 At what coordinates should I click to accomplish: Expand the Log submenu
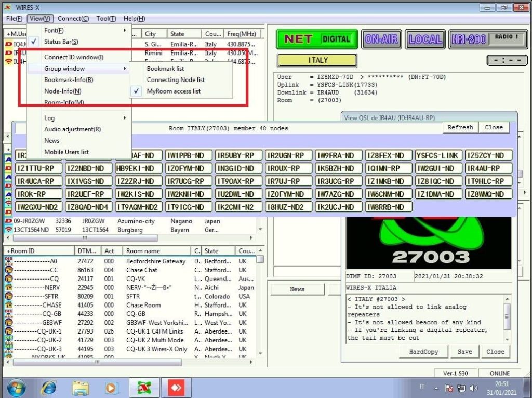(x=79, y=118)
